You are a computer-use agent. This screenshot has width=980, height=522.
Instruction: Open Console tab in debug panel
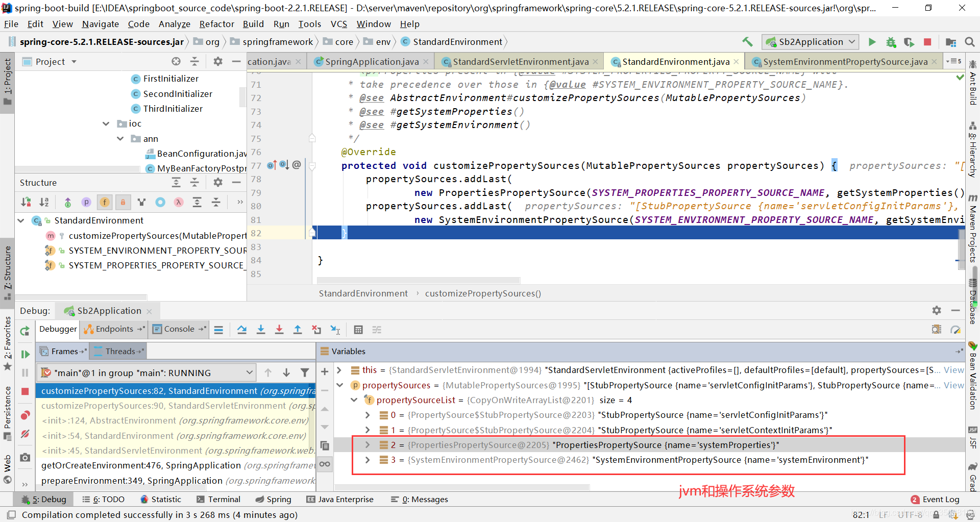pyautogui.click(x=179, y=329)
